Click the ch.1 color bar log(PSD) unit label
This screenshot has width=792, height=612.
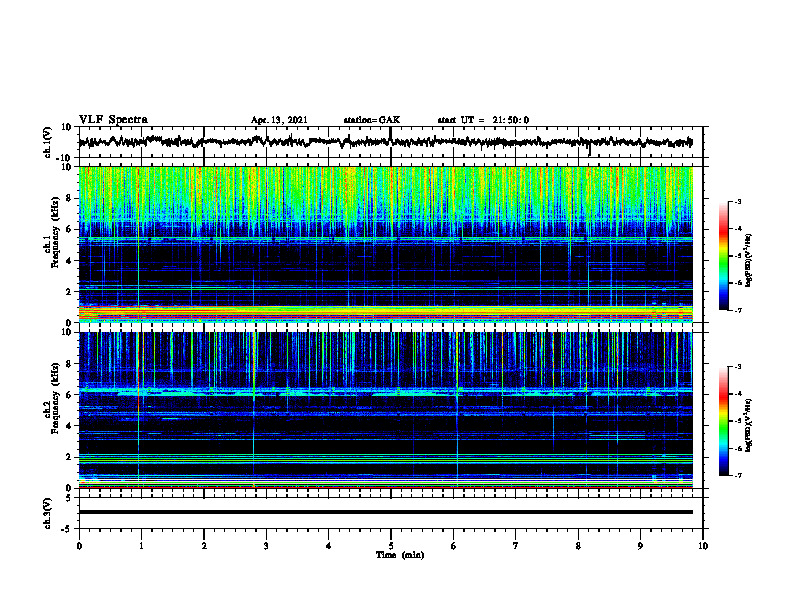(749, 260)
